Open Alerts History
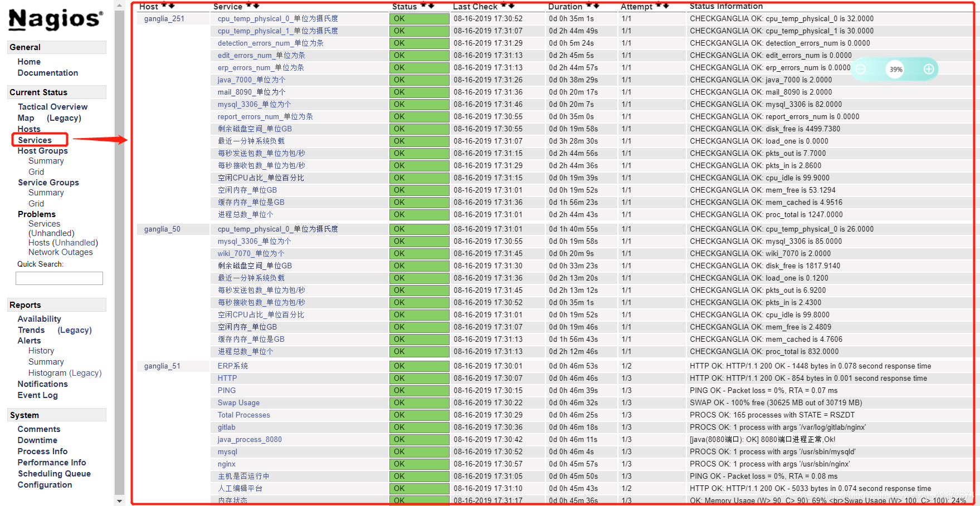The image size is (980, 506). click(41, 351)
